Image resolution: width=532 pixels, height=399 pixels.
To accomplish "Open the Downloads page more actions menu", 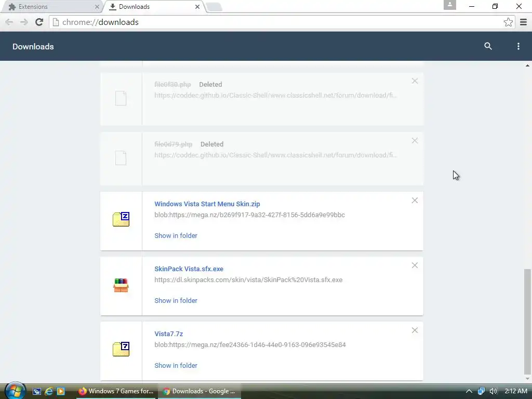I will (518, 46).
